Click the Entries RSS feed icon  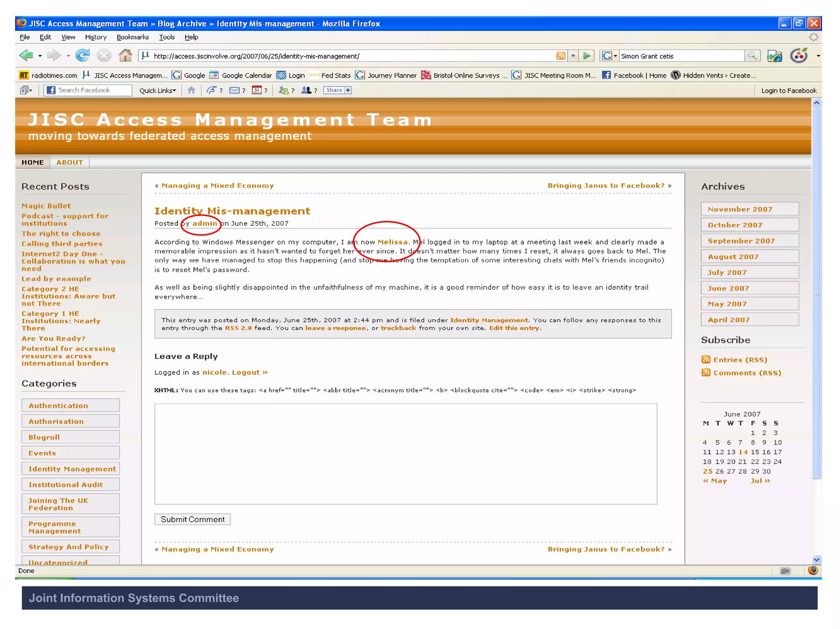coord(705,360)
